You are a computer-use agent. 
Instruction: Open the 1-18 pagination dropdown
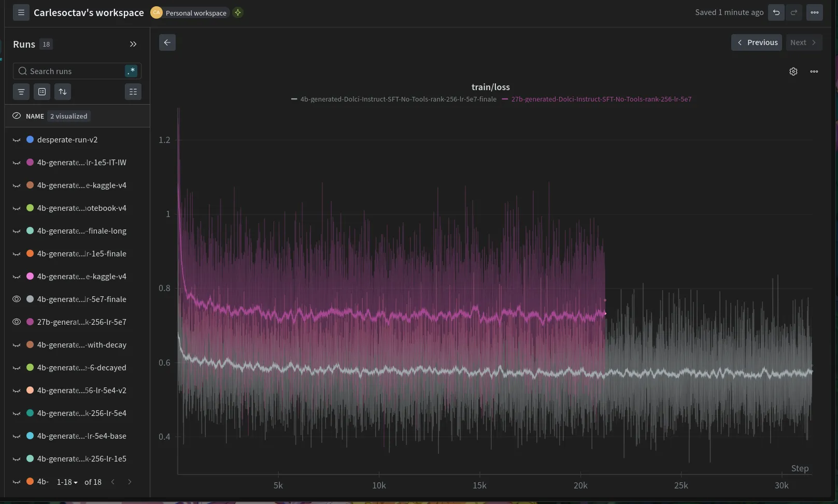click(x=66, y=482)
